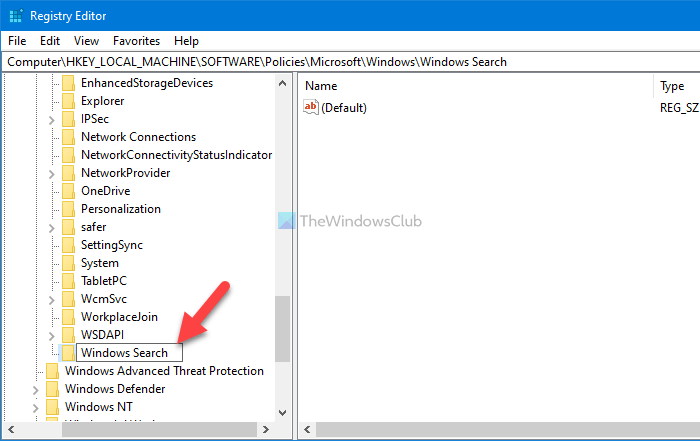Image resolution: width=700 pixels, height=441 pixels.
Task: Click the registry path address bar
Action: click(x=351, y=62)
